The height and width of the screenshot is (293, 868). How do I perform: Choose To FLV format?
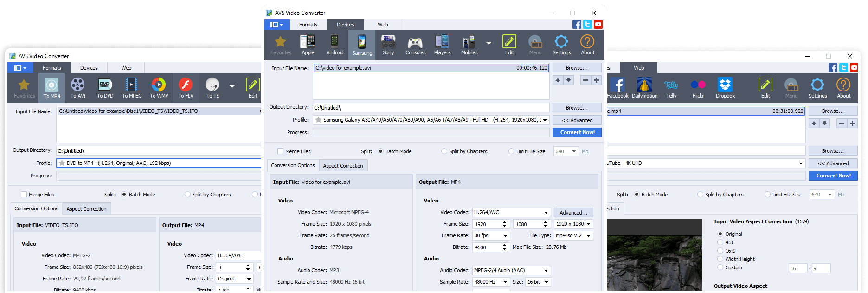click(x=186, y=88)
